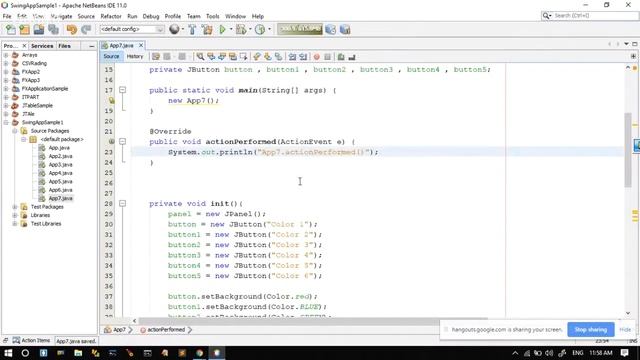The width and height of the screenshot is (640, 360).
Task: Expand the Arrays project node
Action: pyautogui.click(x=6, y=55)
